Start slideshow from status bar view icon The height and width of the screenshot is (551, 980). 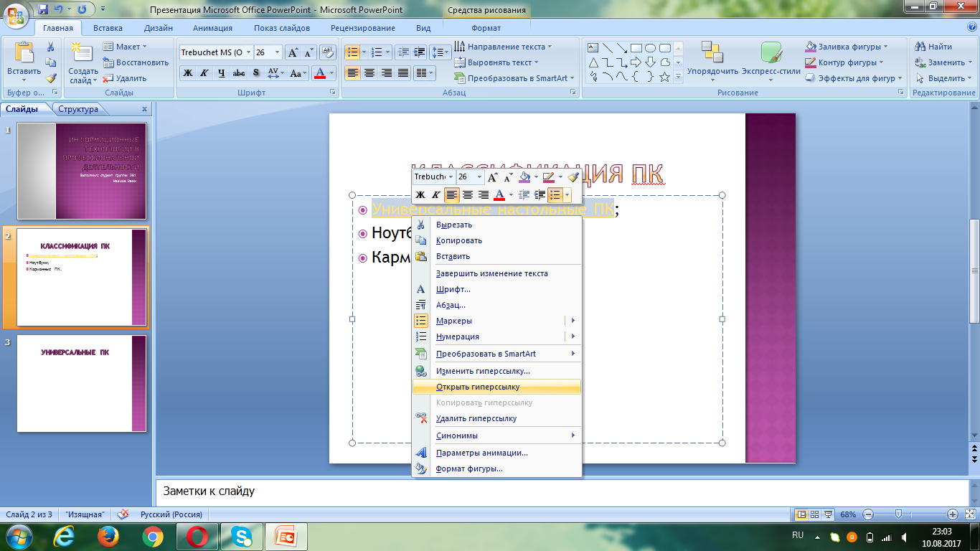(x=829, y=514)
